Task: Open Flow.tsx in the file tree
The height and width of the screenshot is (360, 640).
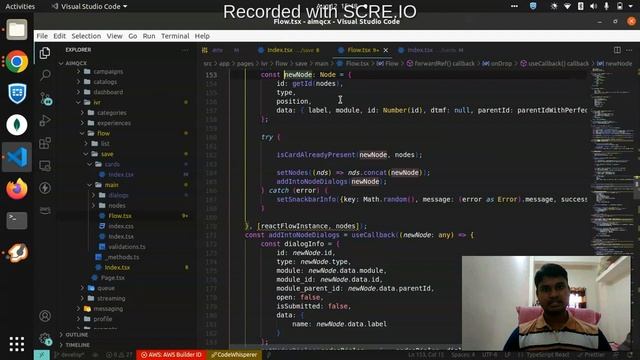Action: coord(120,216)
